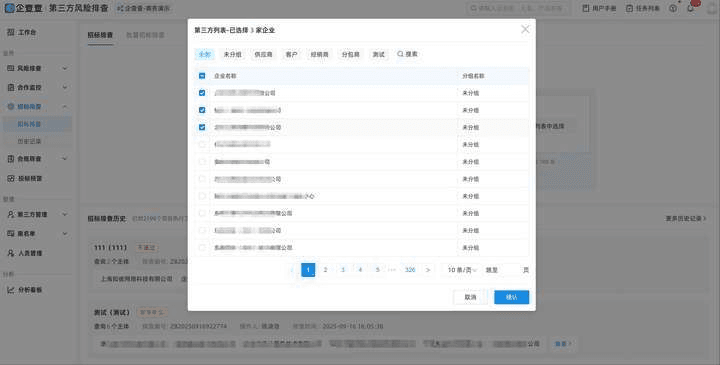Click 合作监控 sidebar icon
Viewport: 720px width, 365px height.
(x=11, y=87)
